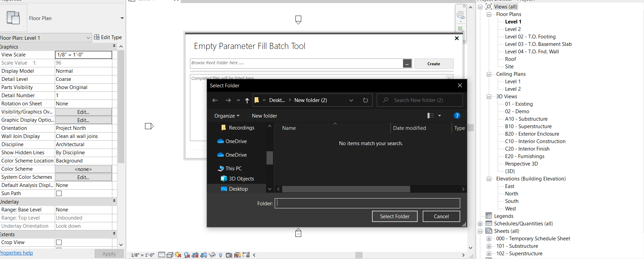Expand sheet 101 - Substructure node

pos(489,246)
